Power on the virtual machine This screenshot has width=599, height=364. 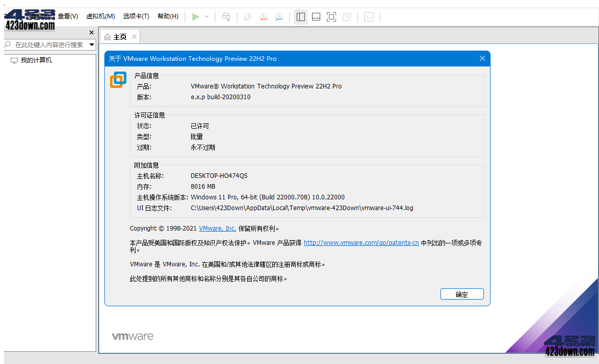click(x=195, y=16)
